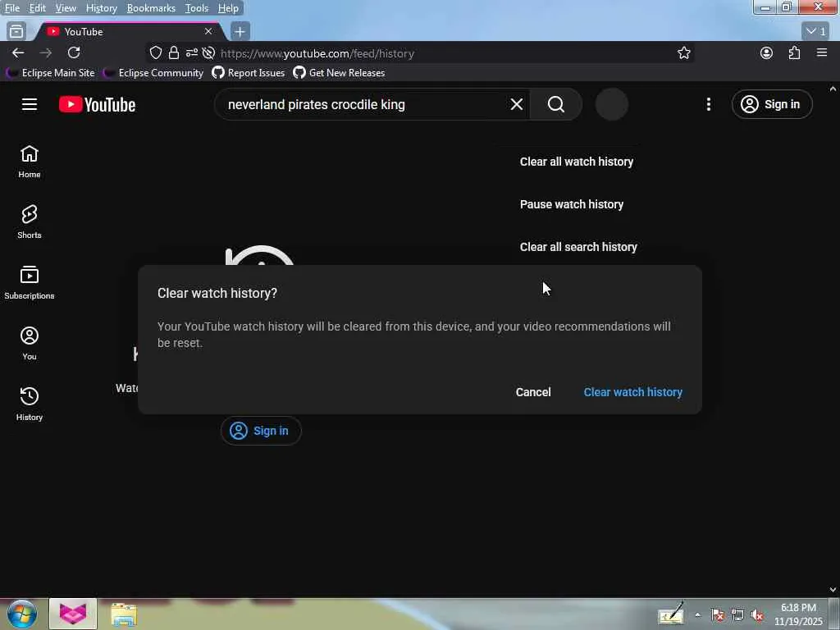
Task: Go back to the previous page
Action: pos(18,53)
